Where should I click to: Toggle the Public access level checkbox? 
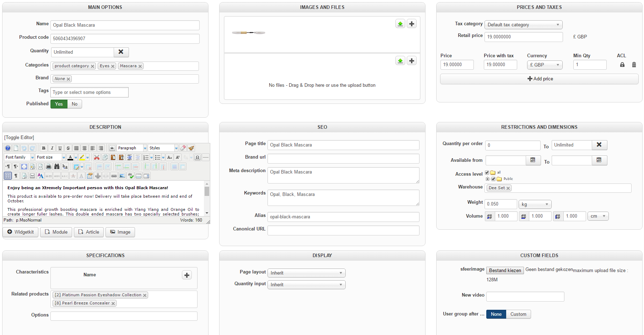point(493,179)
